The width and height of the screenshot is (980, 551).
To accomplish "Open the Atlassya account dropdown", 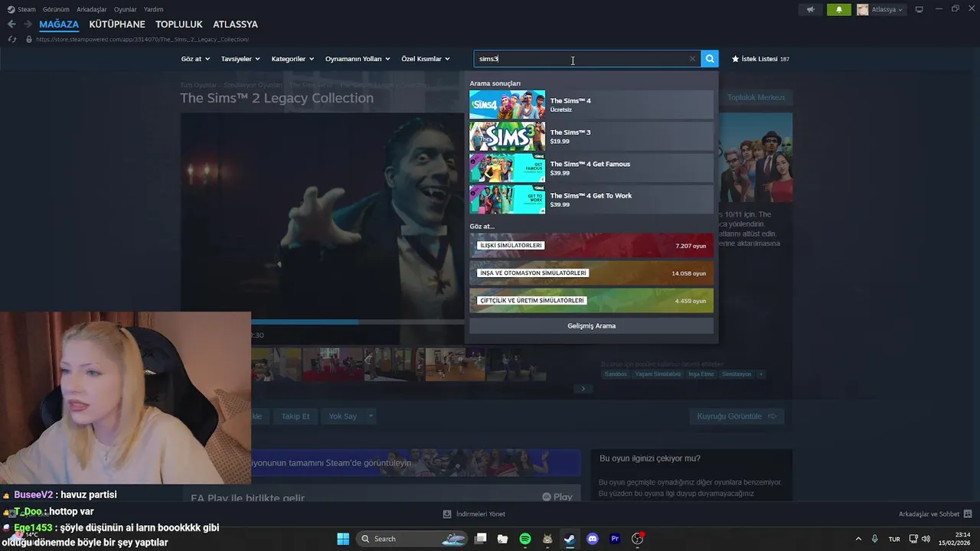I will click(880, 9).
